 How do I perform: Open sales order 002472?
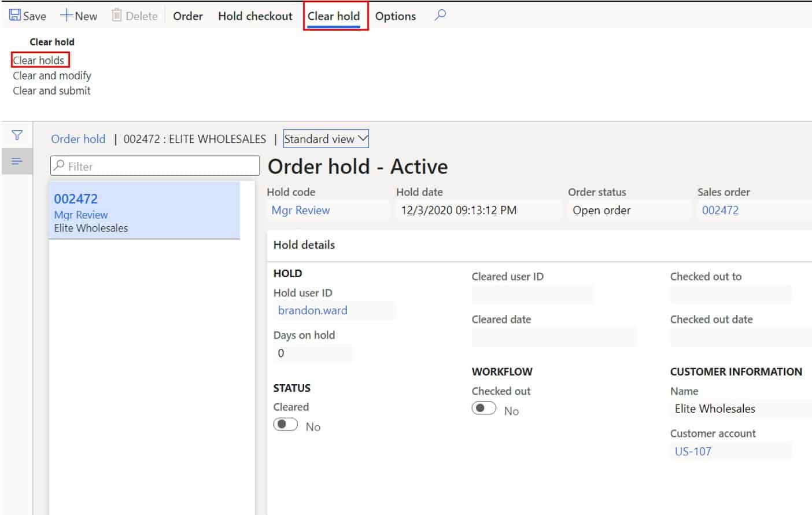pyautogui.click(x=720, y=210)
